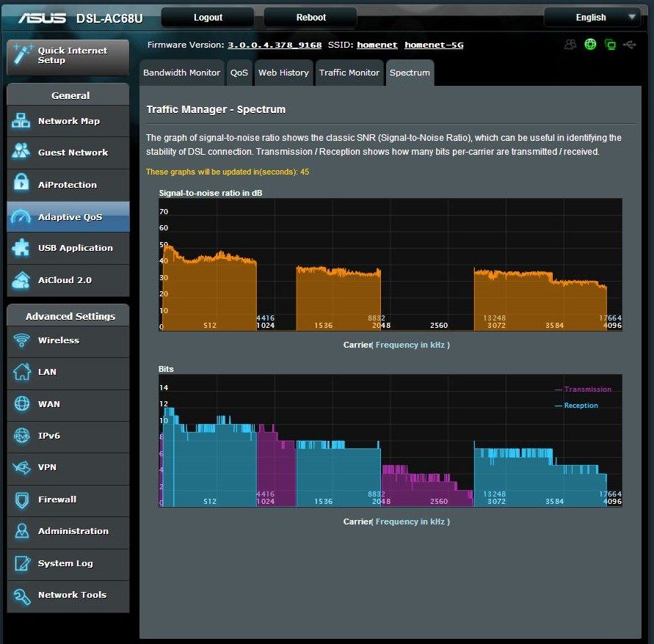
Task: Click the USB Application puzzle icon
Action: pos(21,248)
